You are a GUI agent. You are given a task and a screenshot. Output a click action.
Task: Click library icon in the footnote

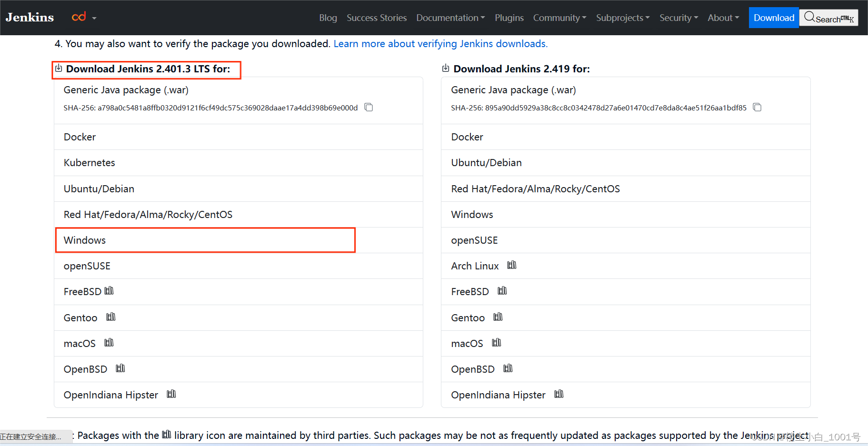[x=167, y=435]
